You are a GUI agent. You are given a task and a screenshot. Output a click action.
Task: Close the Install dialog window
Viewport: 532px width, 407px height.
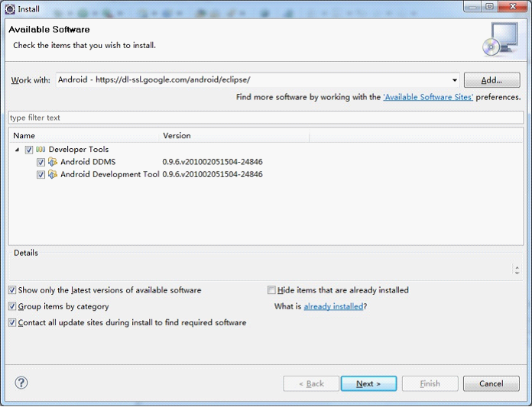[x=513, y=6]
